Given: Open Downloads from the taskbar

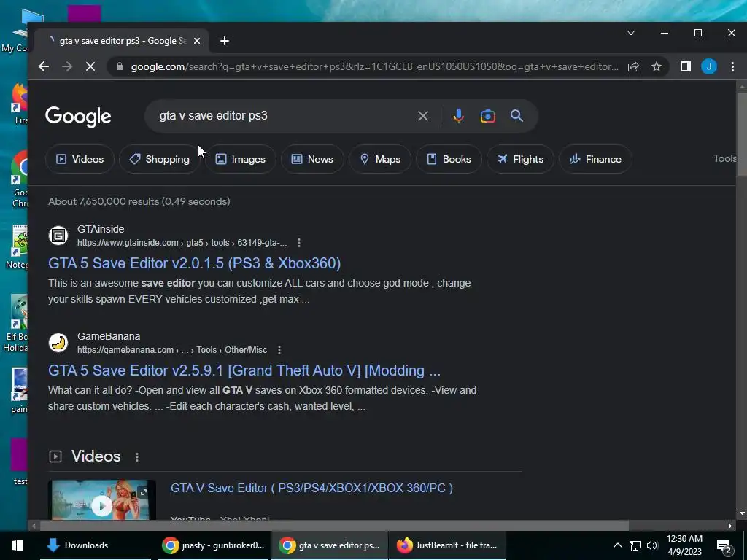Looking at the screenshot, I should (96, 545).
